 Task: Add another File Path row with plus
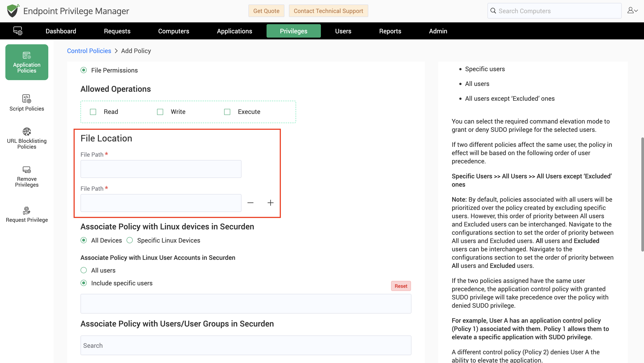tap(271, 203)
